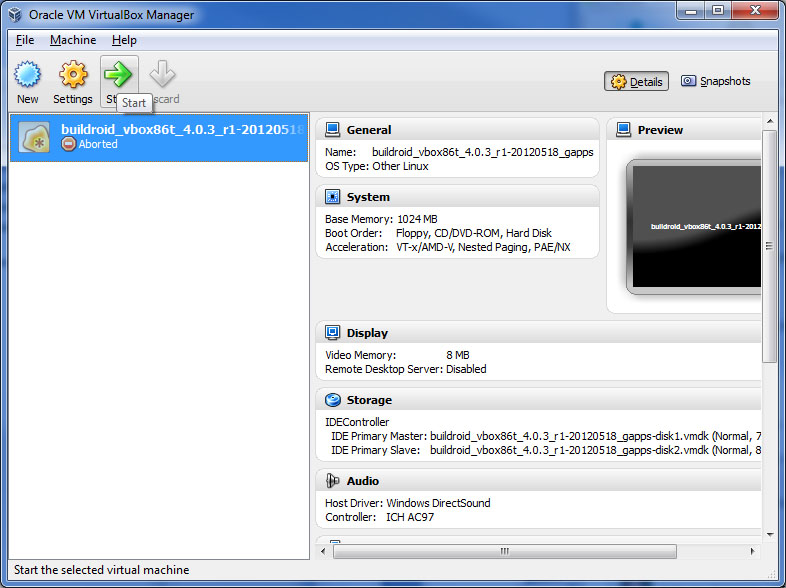Click 'Floppy, CD/DVD-ROM, Hard Disk' boot order
786x588 pixels.
click(x=474, y=233)
